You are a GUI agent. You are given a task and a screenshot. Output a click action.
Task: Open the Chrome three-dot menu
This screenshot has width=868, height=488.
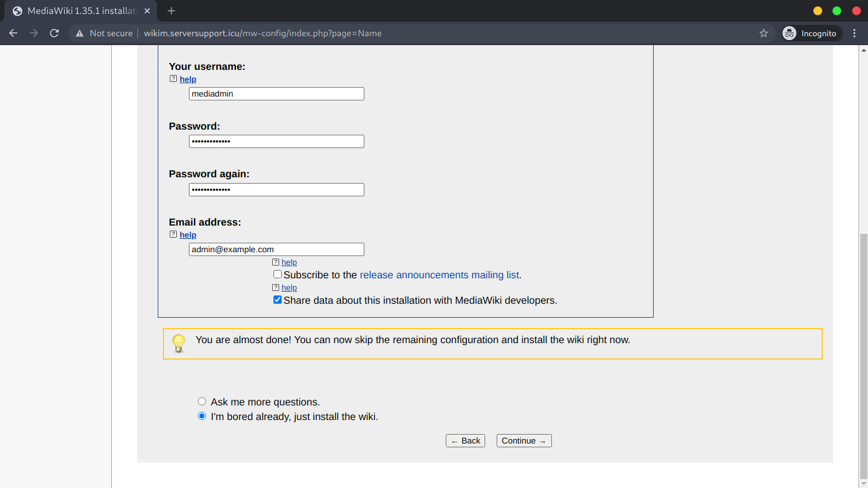[854, 33]
